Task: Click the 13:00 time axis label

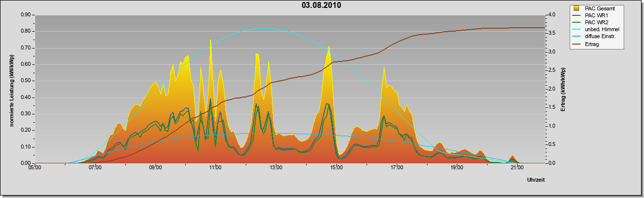Action: click(x=276, y=168)
